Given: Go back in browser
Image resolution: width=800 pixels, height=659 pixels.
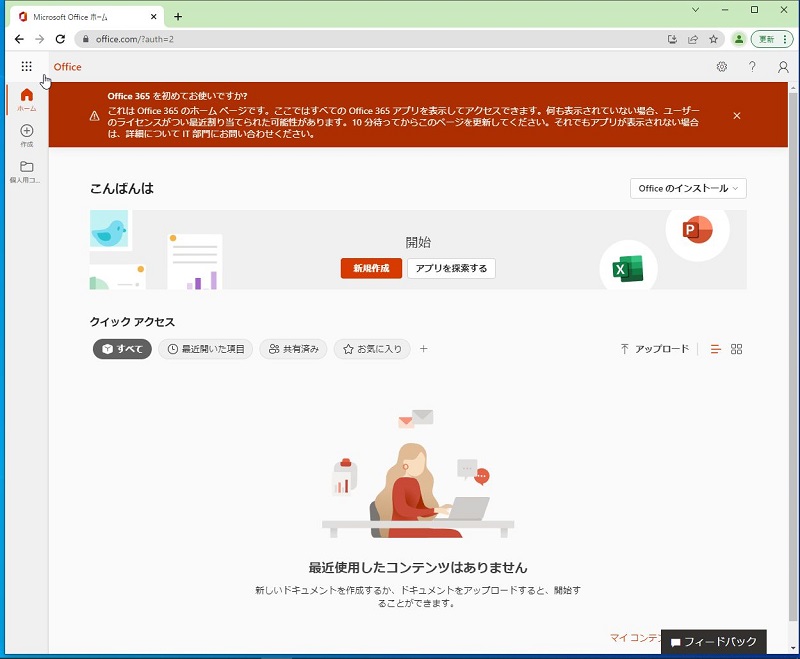Looking at the screenshot, I should (19, 39).
